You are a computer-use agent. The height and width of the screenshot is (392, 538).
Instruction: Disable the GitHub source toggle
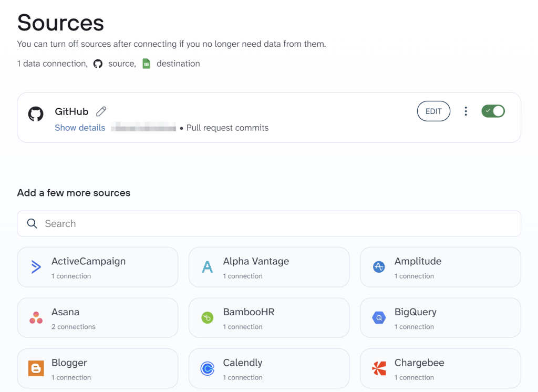click(x=493, y=111)
